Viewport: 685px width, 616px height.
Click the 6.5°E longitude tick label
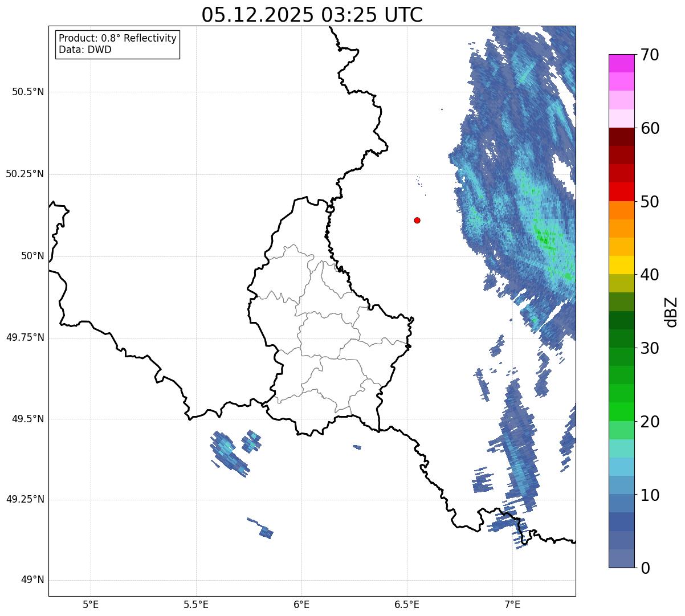407,604
